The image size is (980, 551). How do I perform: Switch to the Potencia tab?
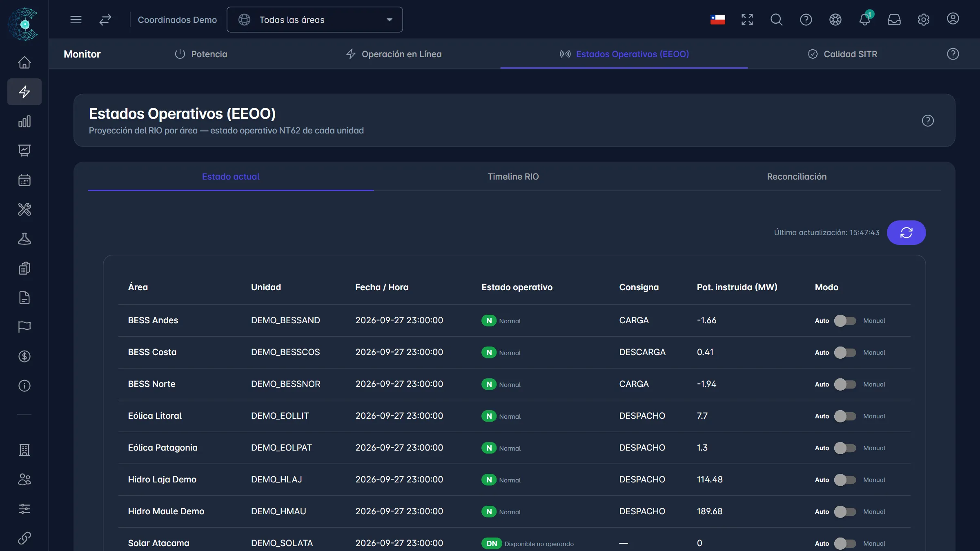click(x=201, y=54)
